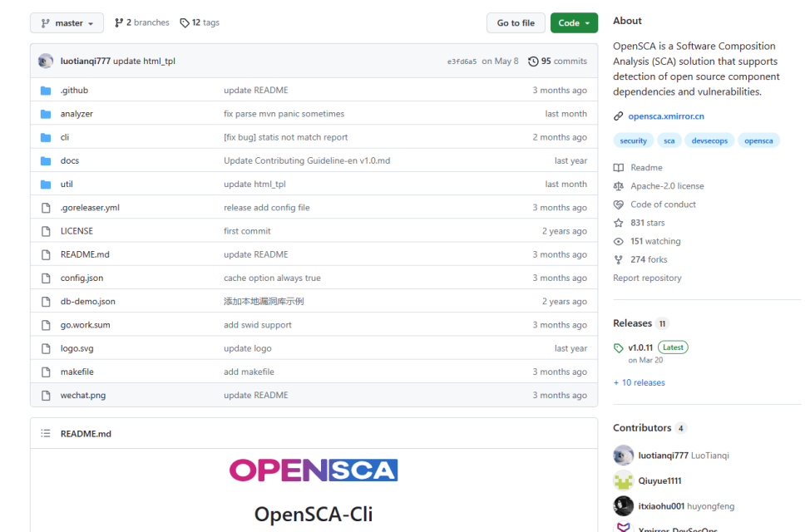The image size is (805, 532).
Task: Click the makefile file icon
Action: [46, 372]
